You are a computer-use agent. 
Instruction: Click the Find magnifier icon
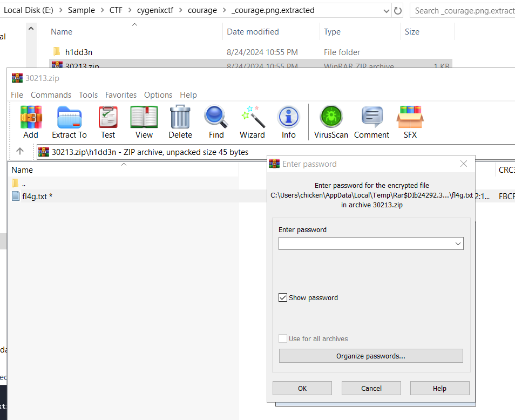coord(216,117)
